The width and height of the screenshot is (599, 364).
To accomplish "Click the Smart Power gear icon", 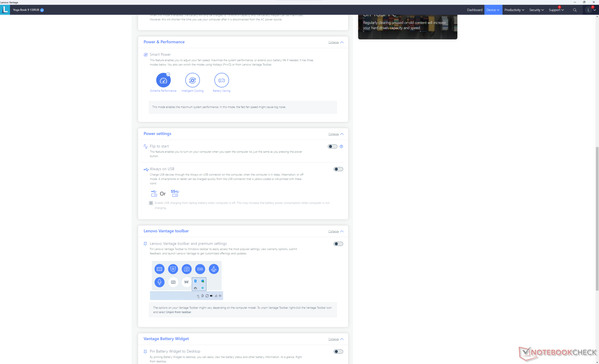I will [146, 55].
